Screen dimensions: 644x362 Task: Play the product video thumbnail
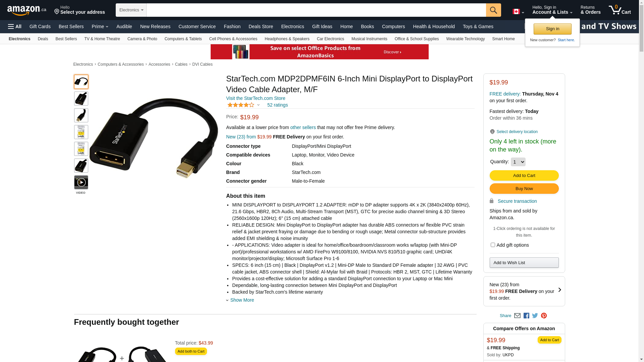pyautogui.click(x=81, y=182)
